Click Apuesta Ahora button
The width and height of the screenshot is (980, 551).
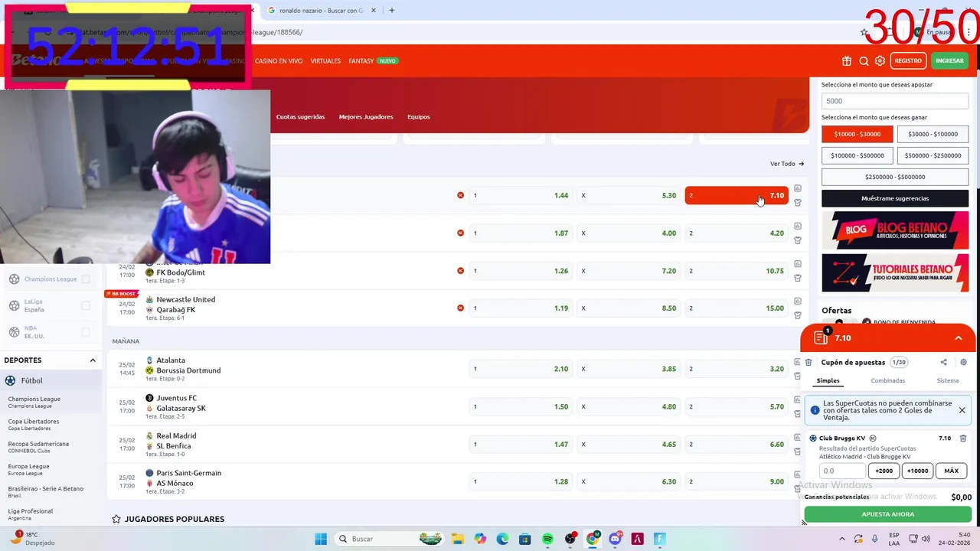coord(887,514)
